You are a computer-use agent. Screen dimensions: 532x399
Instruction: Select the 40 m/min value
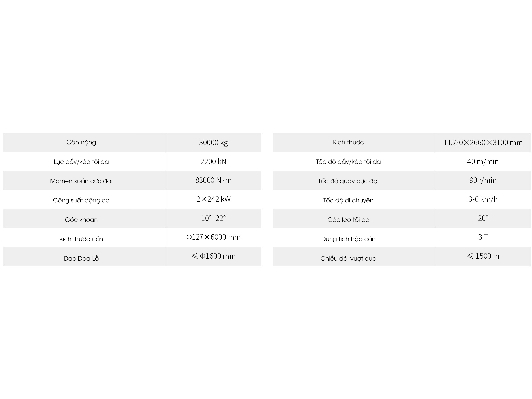click(483, 162)
